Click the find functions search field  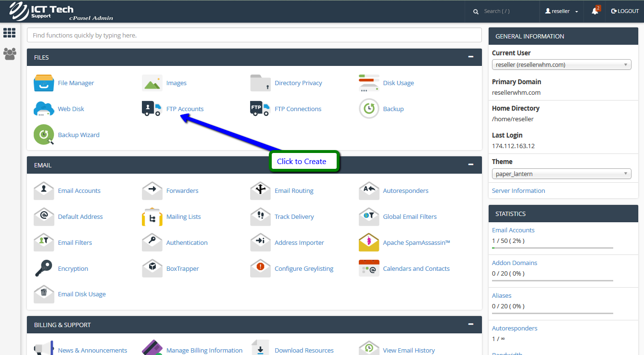pos(254,35)
